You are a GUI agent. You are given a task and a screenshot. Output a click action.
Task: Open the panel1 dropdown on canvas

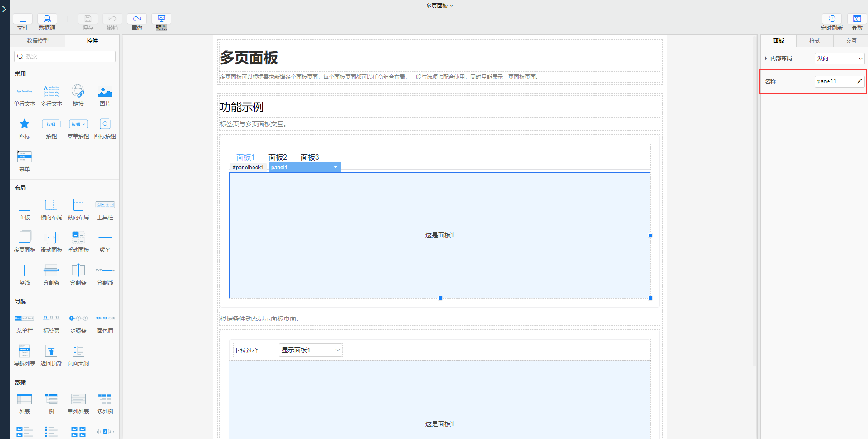(x=335, y=167)
